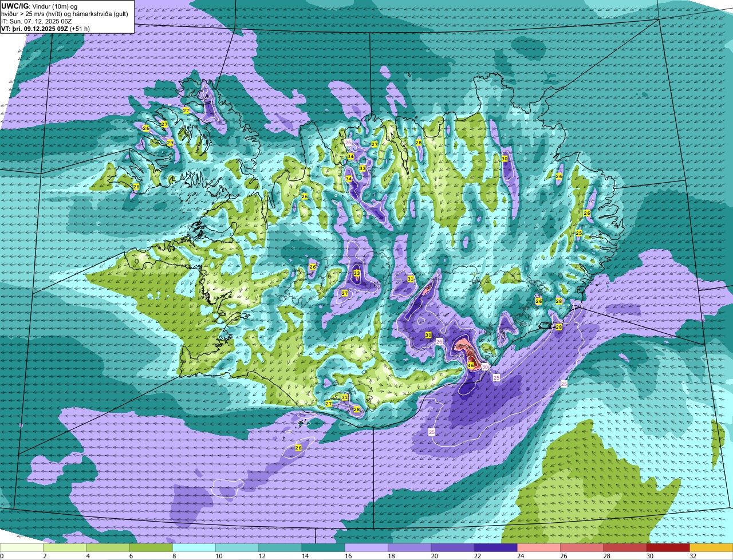Click the init time 'IT: Sun. 07. 12. 2025 06Z'
The width and height of the screenshot is (733, 560).
click(37, 21)
